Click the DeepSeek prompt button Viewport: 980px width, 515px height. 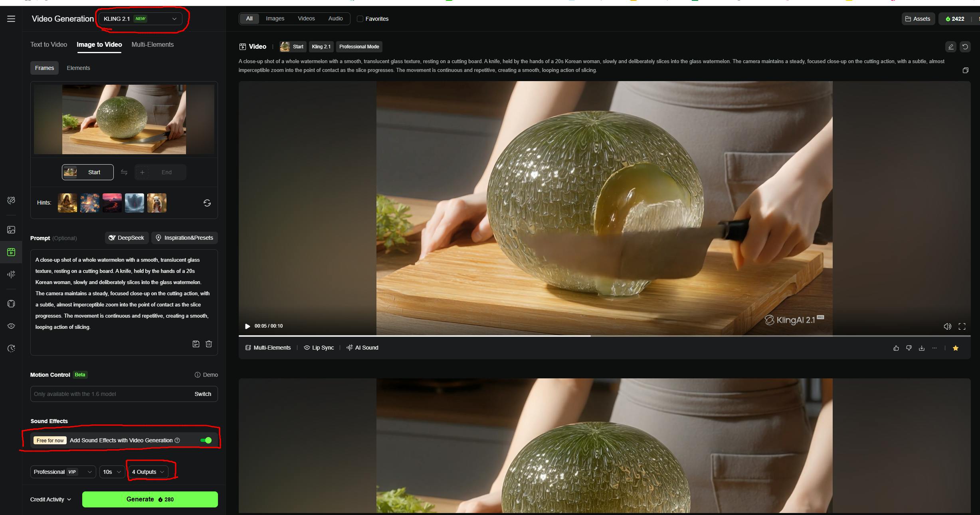pos(127,238)
